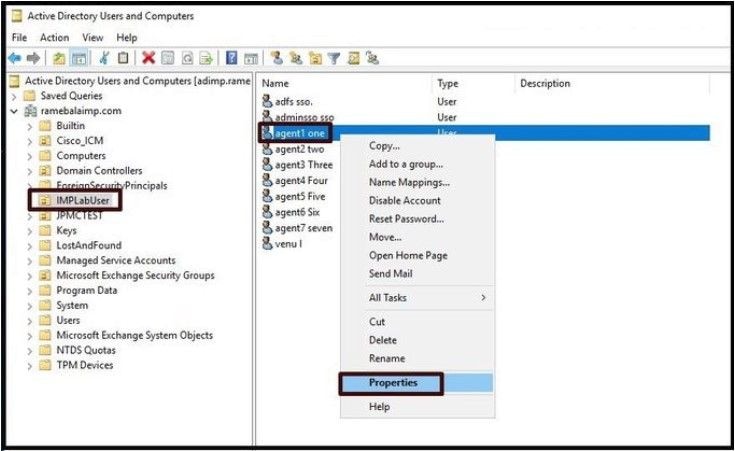
Task: Open the View menu
Action: pyautogui.click(x=92, y=38)
